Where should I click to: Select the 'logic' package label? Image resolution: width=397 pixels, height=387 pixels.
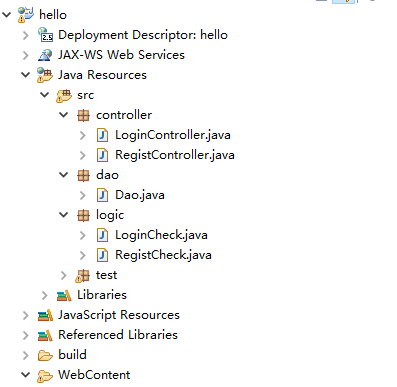110,215
